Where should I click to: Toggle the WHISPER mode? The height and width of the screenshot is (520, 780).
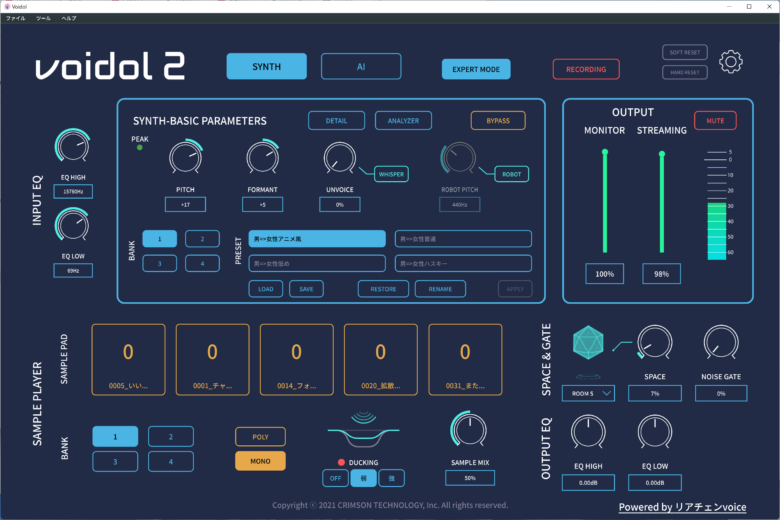tap(391, 174)
